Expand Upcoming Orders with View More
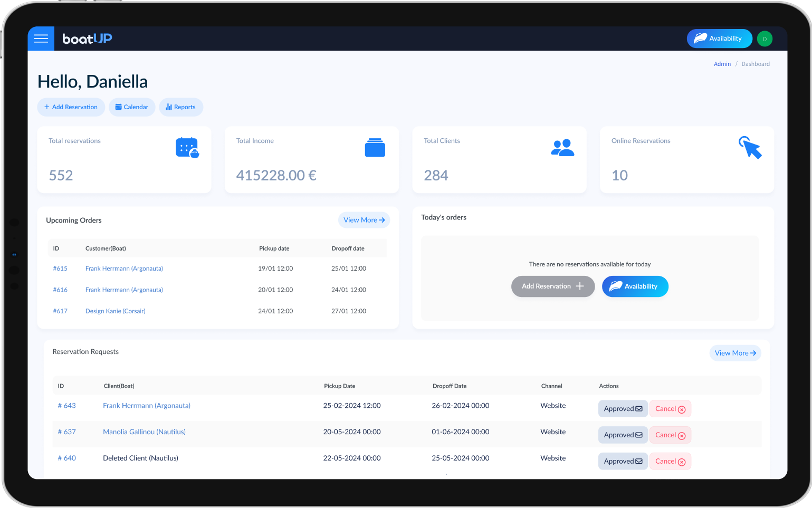812x508 pixels. (x=364, y=220)
